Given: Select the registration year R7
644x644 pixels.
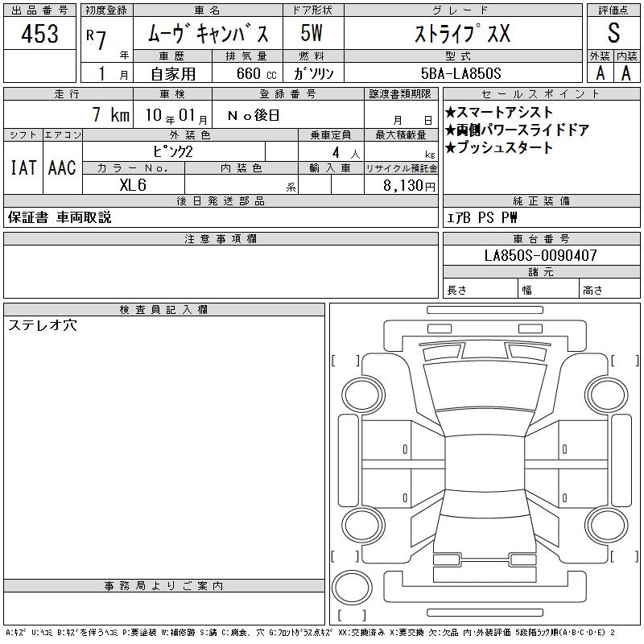Looking at the screenshot, I should pyautogui.click(x=97, y=39).
